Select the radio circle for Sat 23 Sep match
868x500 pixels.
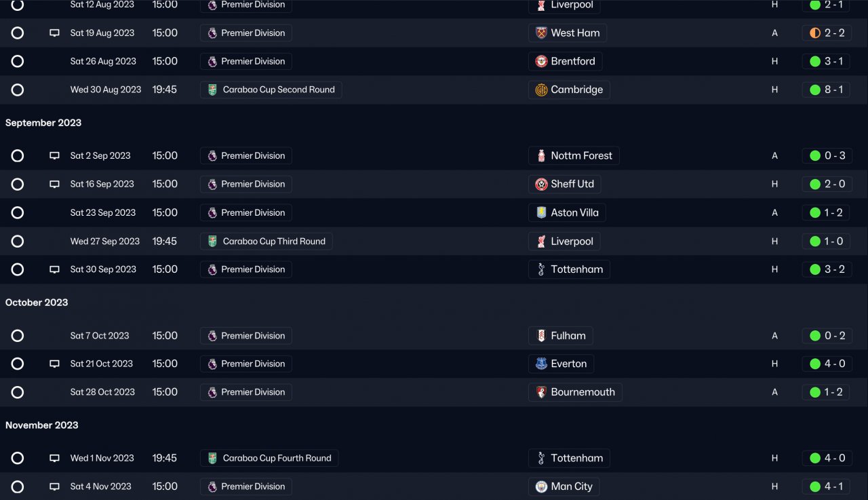18,213
